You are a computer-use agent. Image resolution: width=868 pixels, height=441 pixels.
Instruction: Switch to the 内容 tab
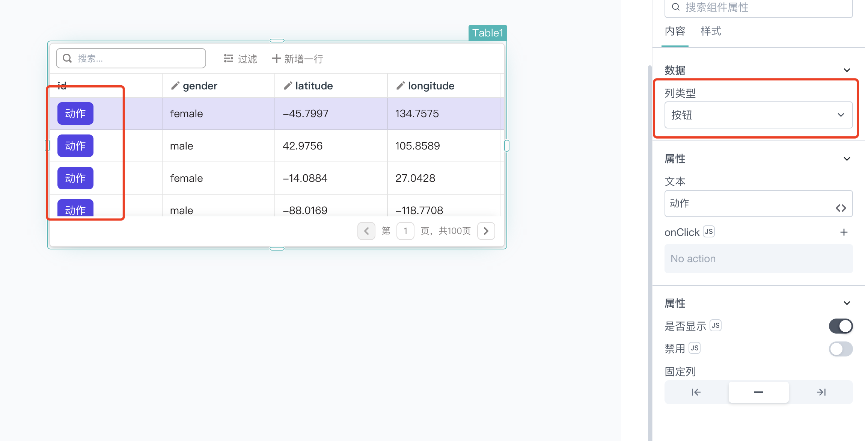click(675, 31)
